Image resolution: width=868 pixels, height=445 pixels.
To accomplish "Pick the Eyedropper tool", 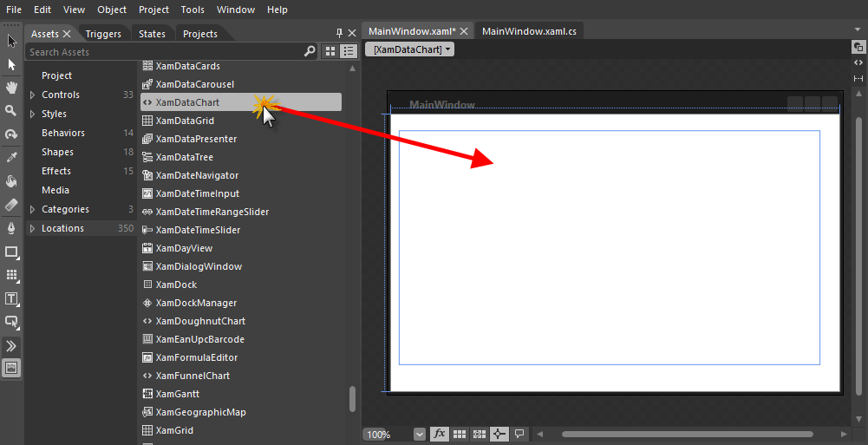I will tap(11, 158).
